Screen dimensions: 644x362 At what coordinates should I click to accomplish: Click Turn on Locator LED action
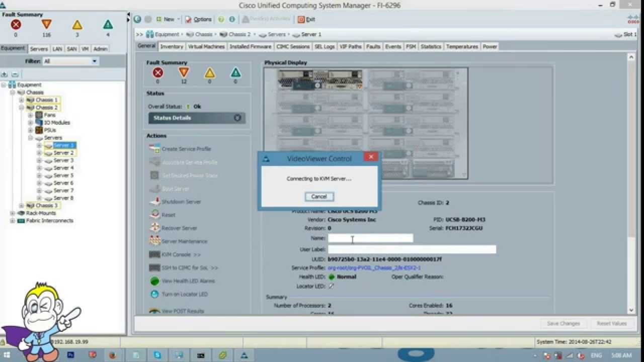point(185,294)
